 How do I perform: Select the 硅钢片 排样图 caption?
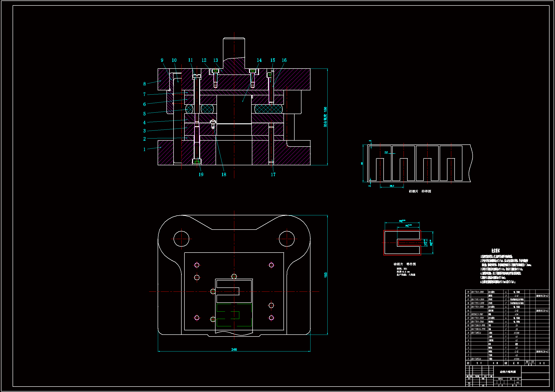[x=420, y=191]
